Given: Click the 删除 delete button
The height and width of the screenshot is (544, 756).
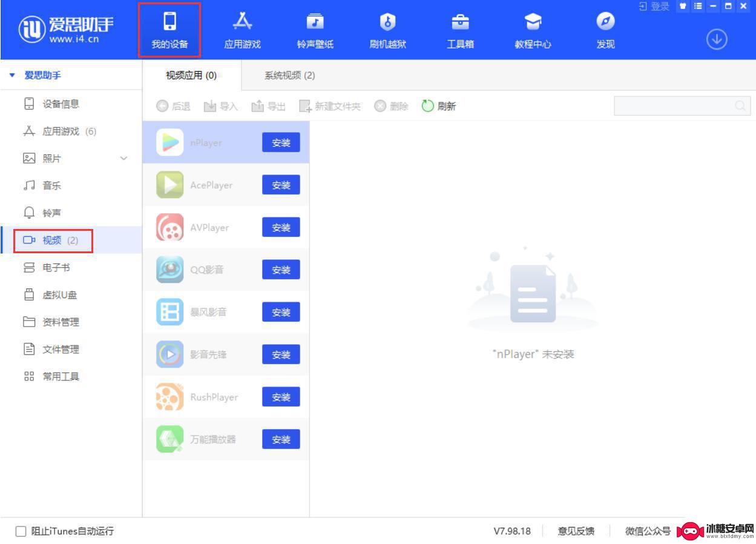Looking at the screenshot, I should [x=391, y=107].
